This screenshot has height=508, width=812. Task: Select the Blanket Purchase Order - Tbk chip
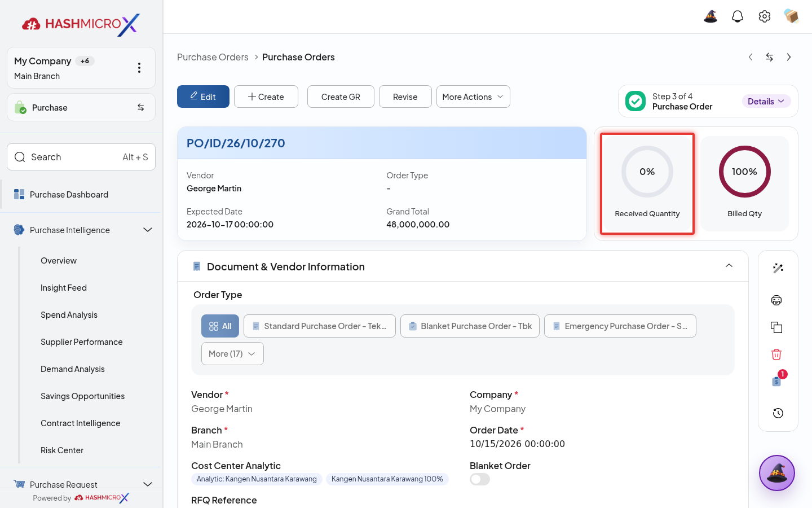[470, 326]
